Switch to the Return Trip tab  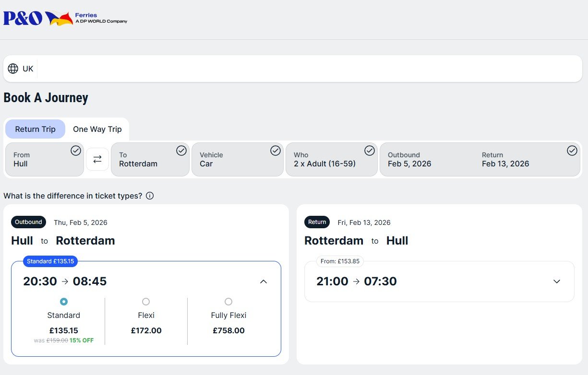click(35, 129)
